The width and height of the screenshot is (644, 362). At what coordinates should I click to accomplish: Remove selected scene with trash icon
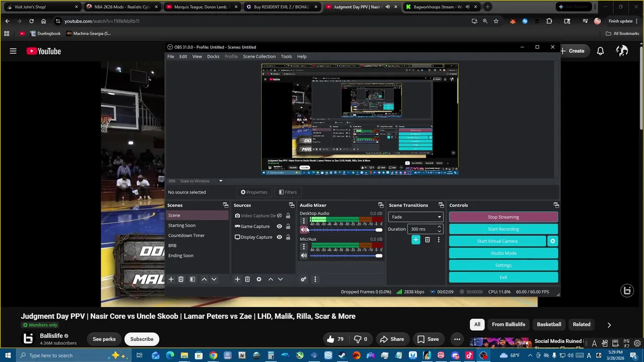click(181, 279)
